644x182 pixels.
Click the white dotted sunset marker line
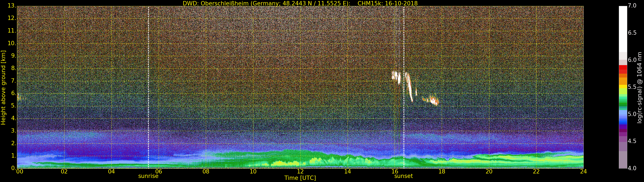pos(404,87)
